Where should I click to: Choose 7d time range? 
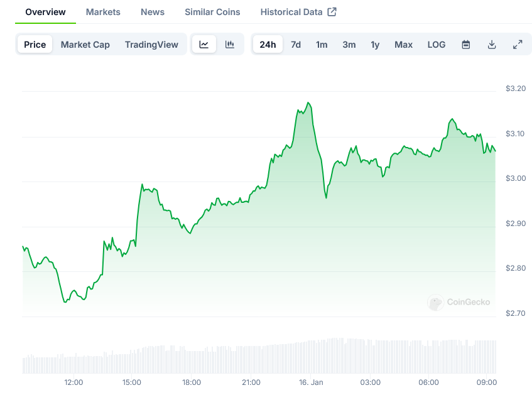pyautogui.click(x=296, y=45)
